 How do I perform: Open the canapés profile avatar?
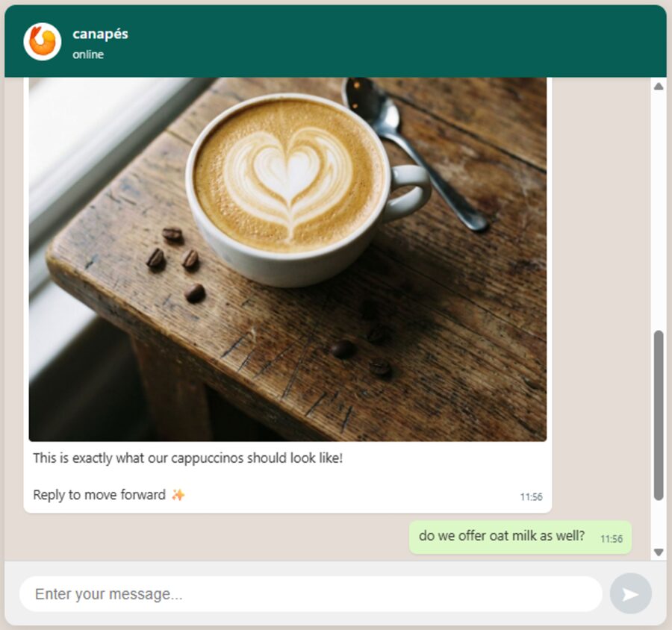42,42
